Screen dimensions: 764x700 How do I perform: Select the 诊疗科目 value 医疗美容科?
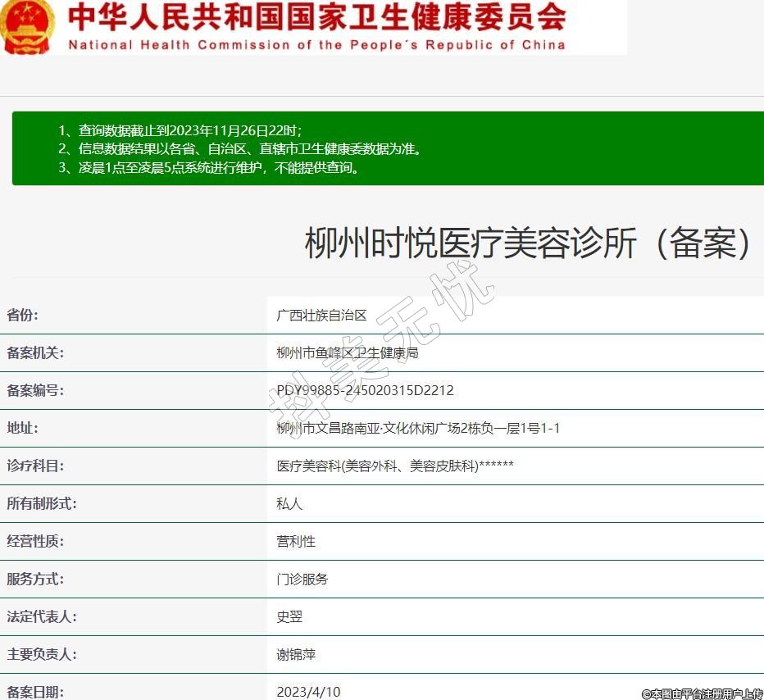(395, 466)
